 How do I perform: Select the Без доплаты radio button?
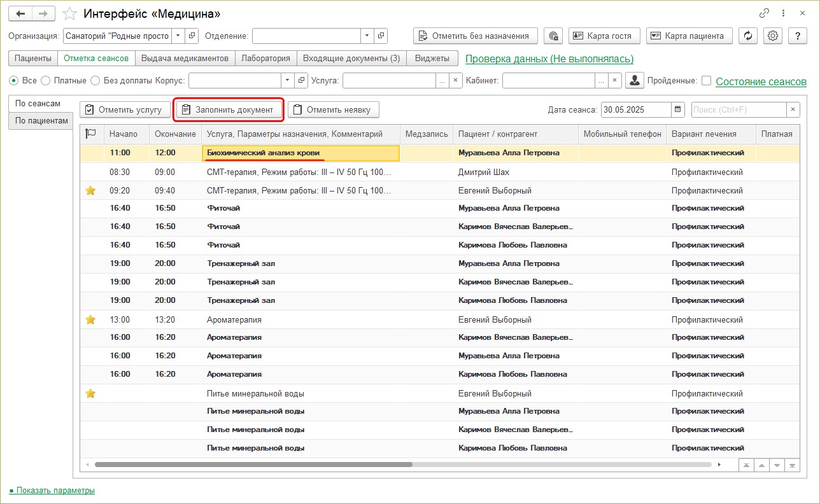point(95,81)
